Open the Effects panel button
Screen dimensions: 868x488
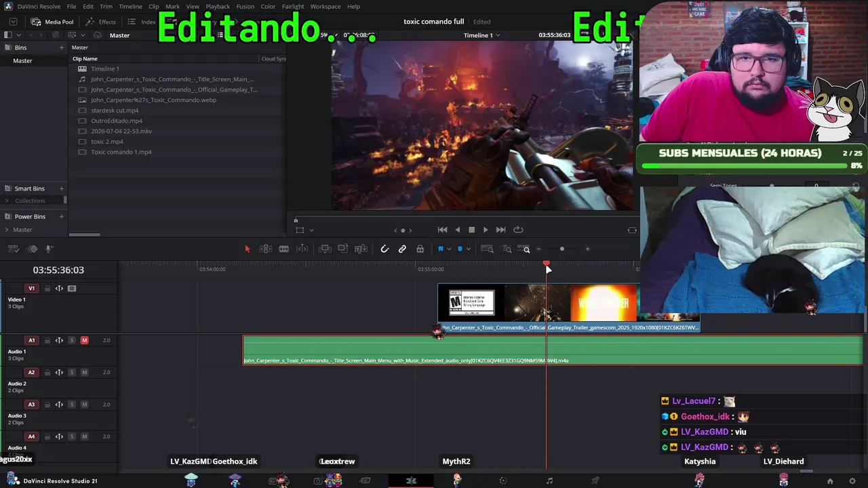coord(100,22)
